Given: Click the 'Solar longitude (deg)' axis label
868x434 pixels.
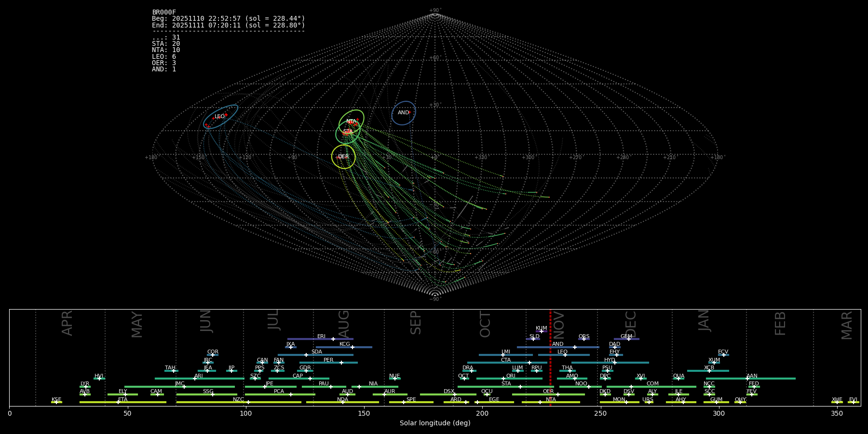Looking at the screenshot, I should click(x=434, y=423).
